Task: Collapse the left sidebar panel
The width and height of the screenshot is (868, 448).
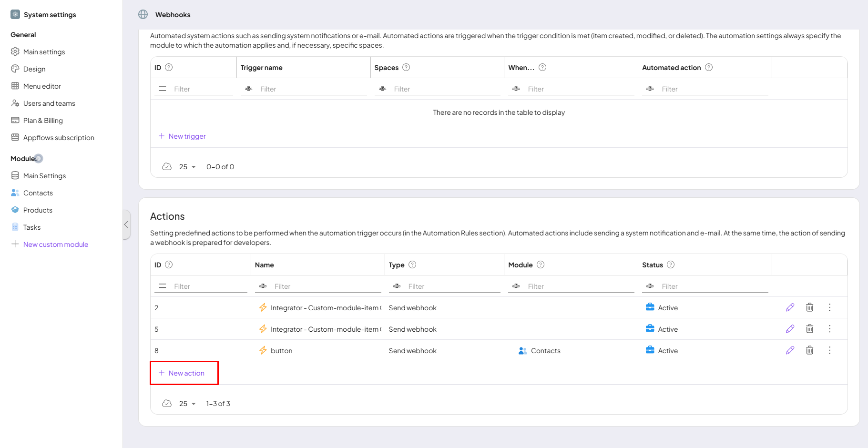Action: pos(126,224)
